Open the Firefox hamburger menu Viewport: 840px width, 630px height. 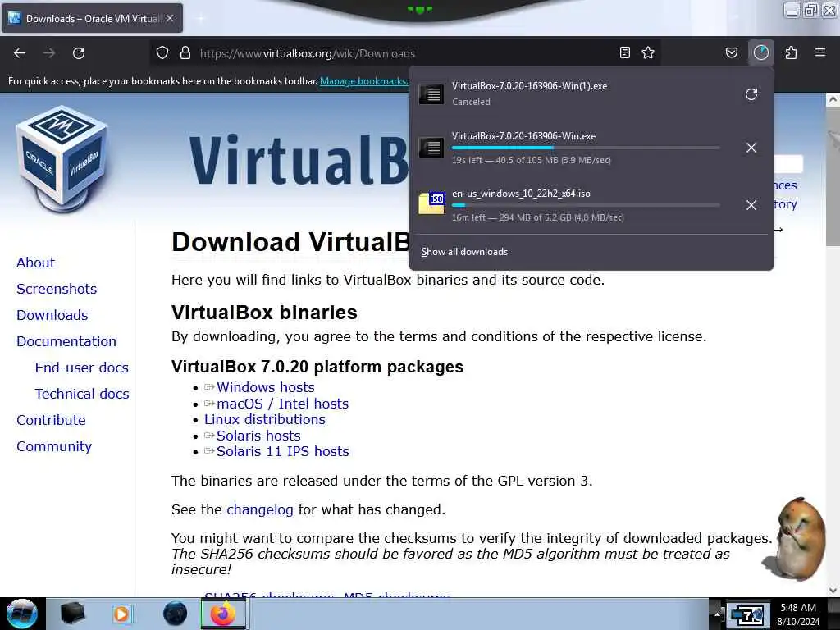point(820,52)
